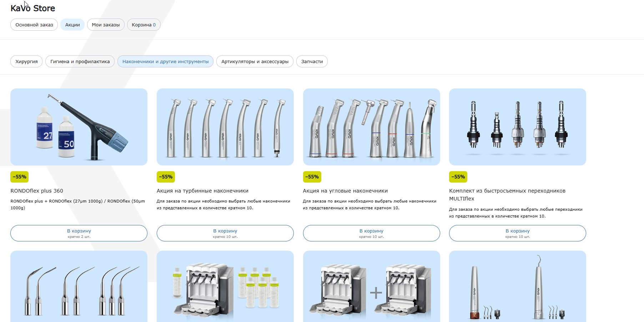Open Мои заказы page

point(106,25)
